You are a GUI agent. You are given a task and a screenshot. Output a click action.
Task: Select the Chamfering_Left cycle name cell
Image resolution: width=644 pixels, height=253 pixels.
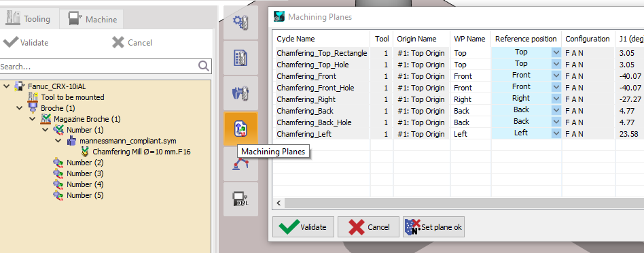[321, 134]
